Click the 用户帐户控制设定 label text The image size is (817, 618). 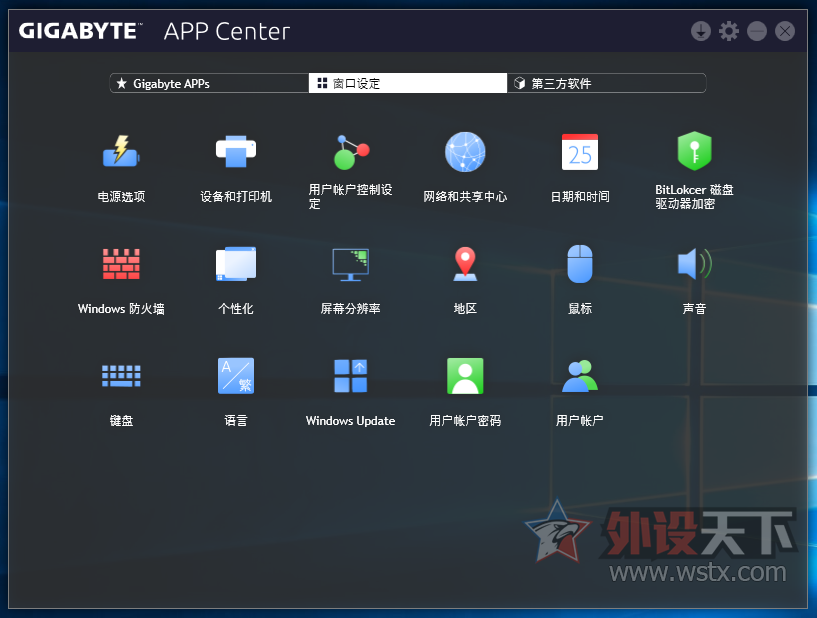click(x=351, y=197)
